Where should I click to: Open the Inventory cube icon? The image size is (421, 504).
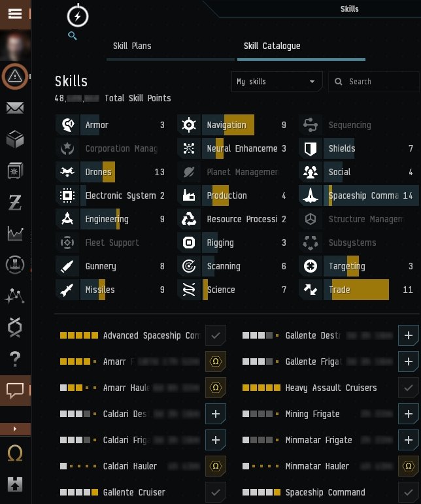15,139
